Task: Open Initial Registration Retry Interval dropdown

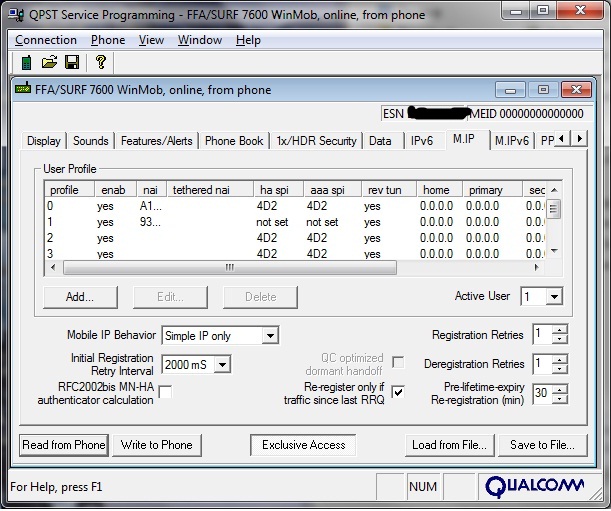Action: point(222,365)
